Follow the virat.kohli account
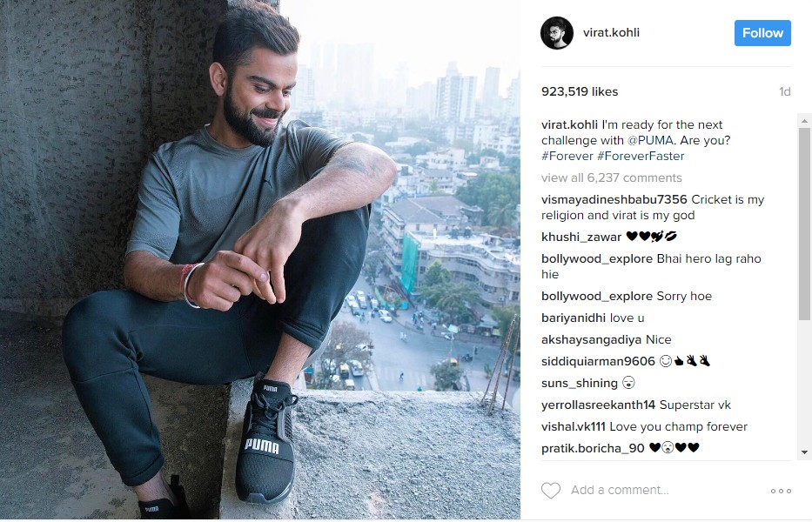The width and height of the screenshot is (812, 522). [x=762, y=33]
